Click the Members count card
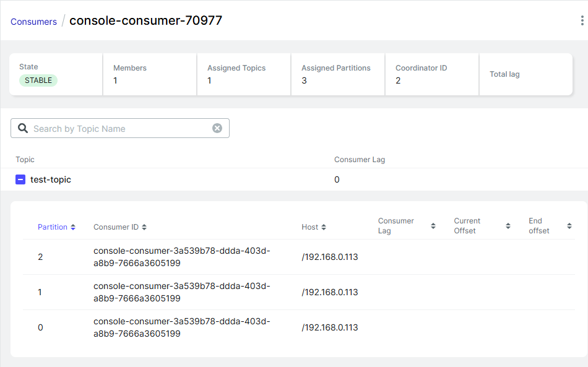Image resolution: width=588 pixels, height=367 pixels. [x=150, y=74]
